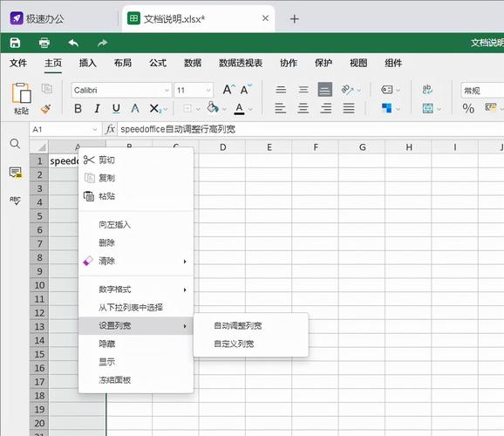
Task: Click the fx insert function icon
Action: [x=110, y=129]
